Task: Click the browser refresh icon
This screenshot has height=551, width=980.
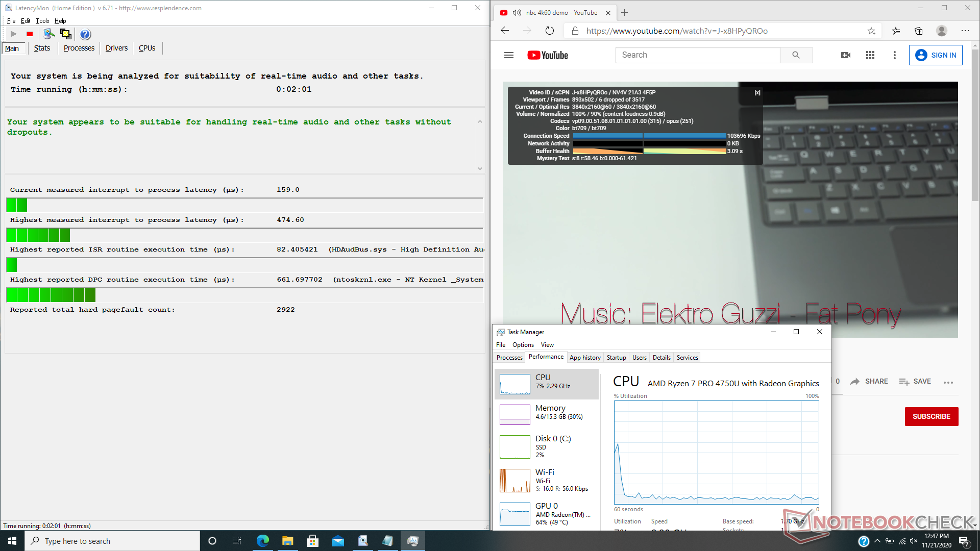Action: (549, 31)
